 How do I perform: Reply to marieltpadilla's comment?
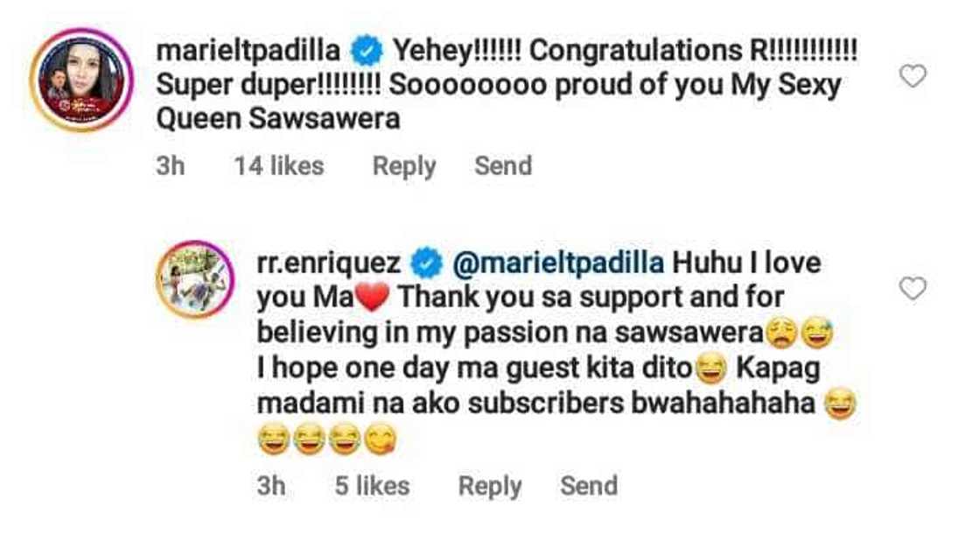(403, 165)
